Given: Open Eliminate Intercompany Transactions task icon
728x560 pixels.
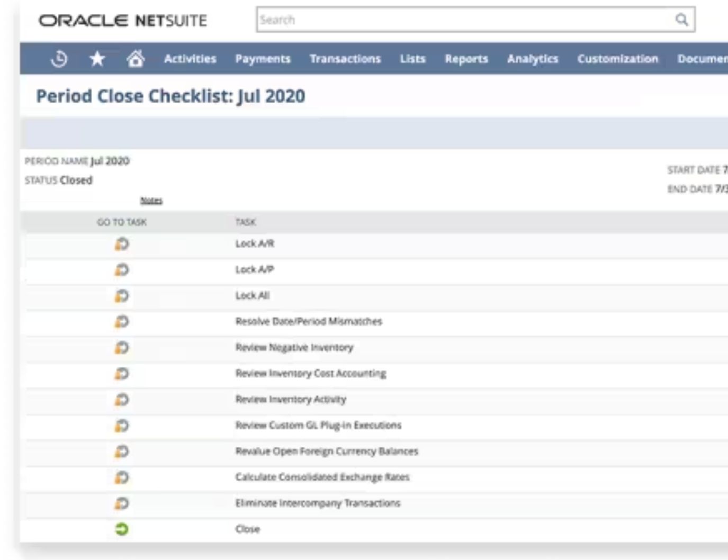Looking at the screenshot, I should [x=122, y=503].
